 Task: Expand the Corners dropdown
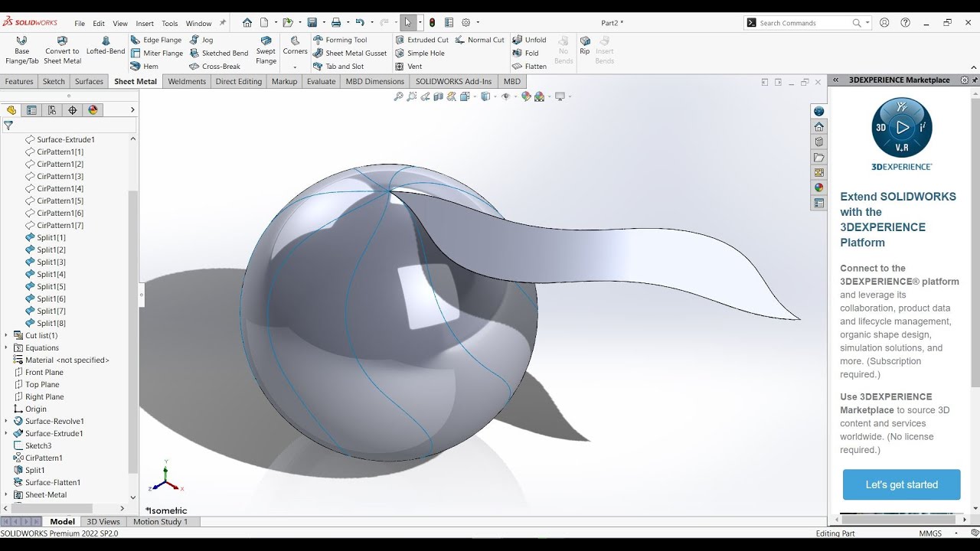tap(295, 67)
